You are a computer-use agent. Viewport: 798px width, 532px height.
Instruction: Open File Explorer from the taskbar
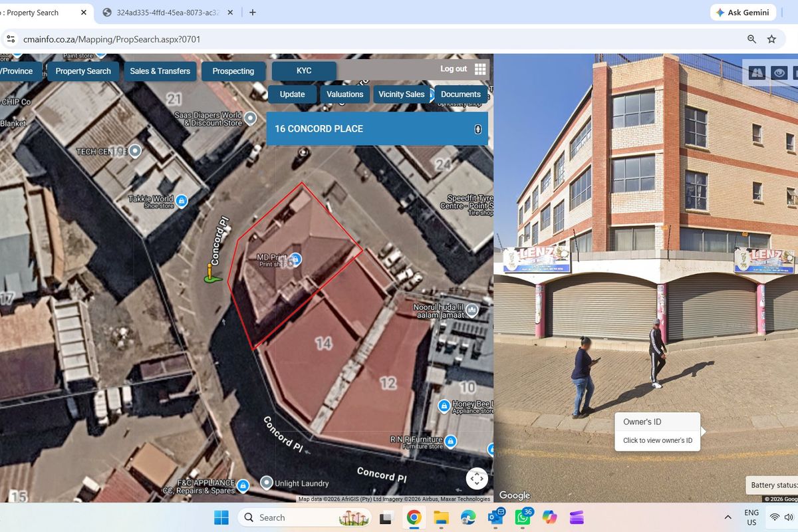point(441,517)
